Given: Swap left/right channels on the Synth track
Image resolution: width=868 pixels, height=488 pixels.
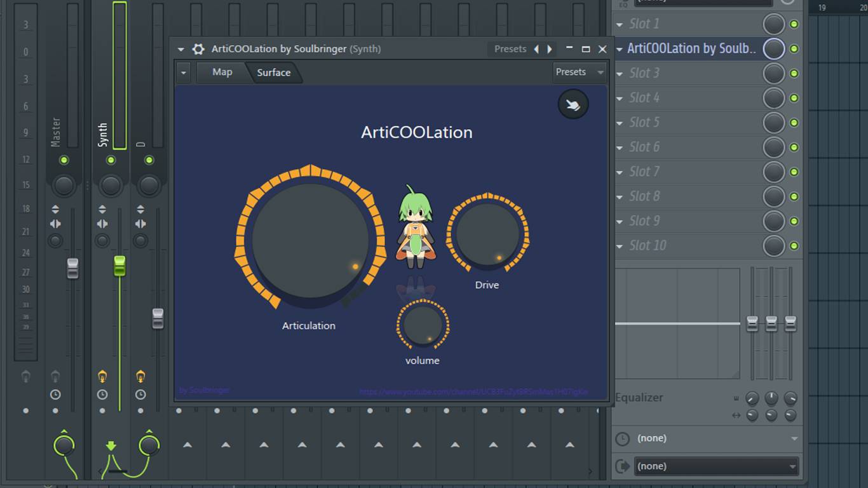Looking at the screenshot, I should click(102, 224).
